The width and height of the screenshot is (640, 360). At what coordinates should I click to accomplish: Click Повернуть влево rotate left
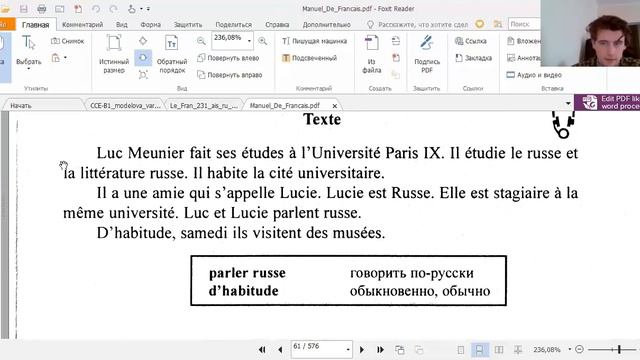coord(229,58)
